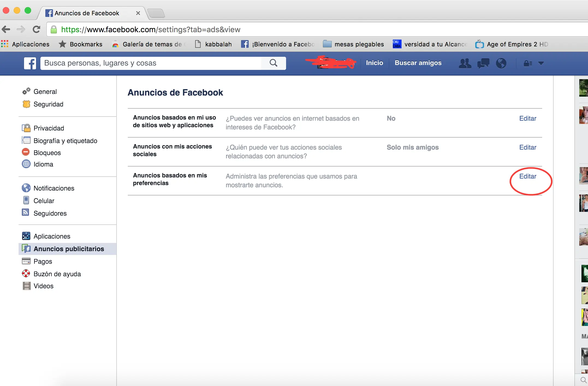
Task: Select the Anuncios de Facebook browser tab
Action: pos(93,13)
